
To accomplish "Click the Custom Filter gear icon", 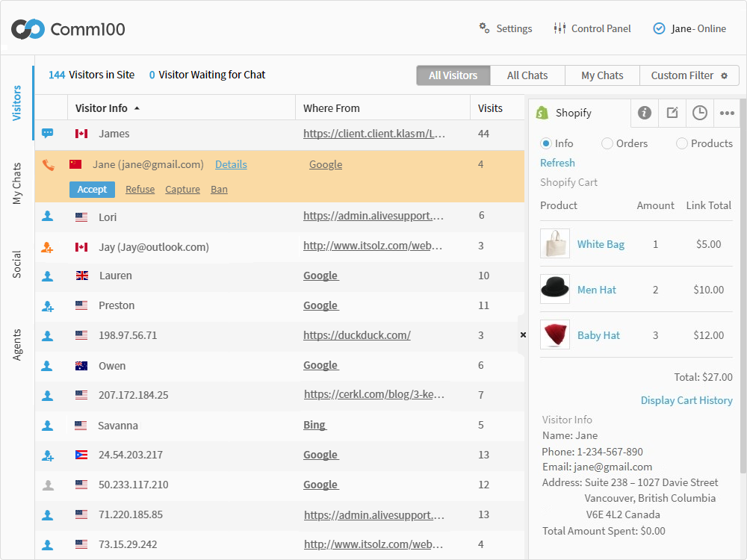I will [724, 75].
